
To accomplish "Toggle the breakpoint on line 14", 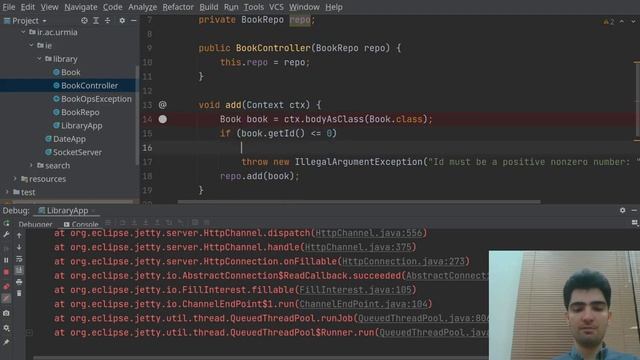I will [162, 119].
